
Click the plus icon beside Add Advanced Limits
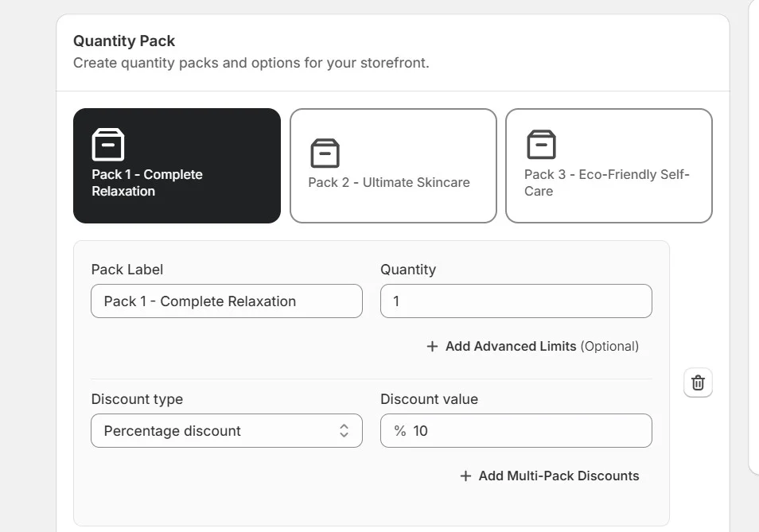point(432,346)
